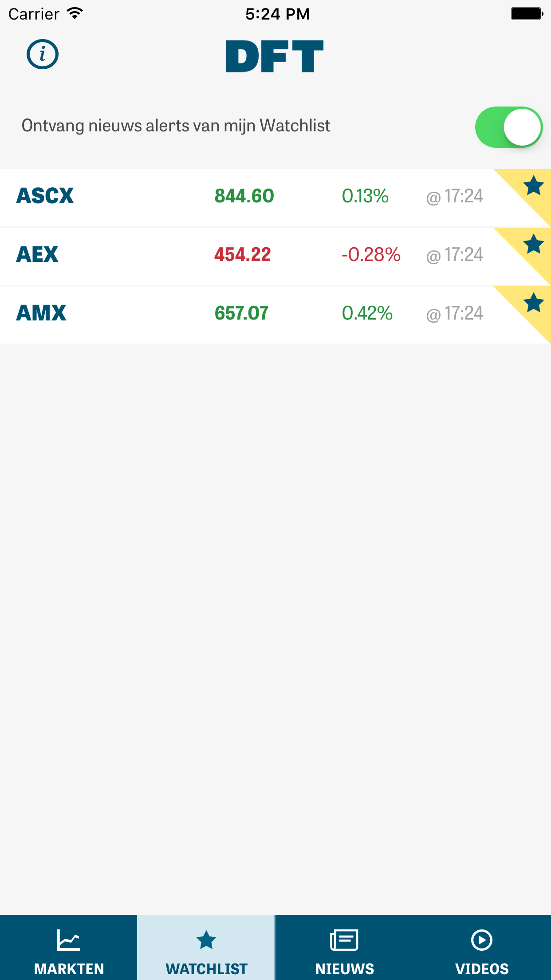Screen dimensions: 551x980
Task: Tap AMX price 657.07
Action: click(241, 313)
